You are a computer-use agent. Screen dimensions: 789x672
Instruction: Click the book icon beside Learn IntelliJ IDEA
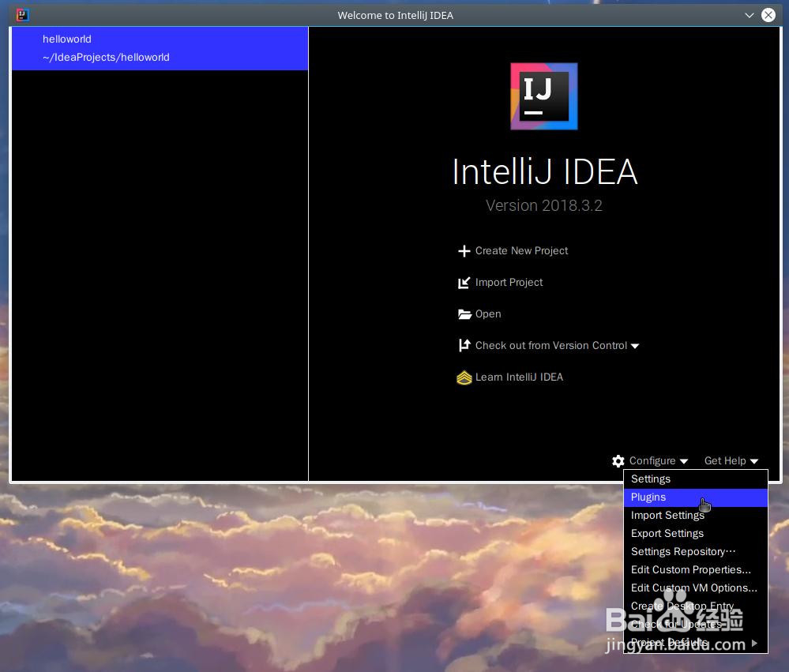coord(464,377)
